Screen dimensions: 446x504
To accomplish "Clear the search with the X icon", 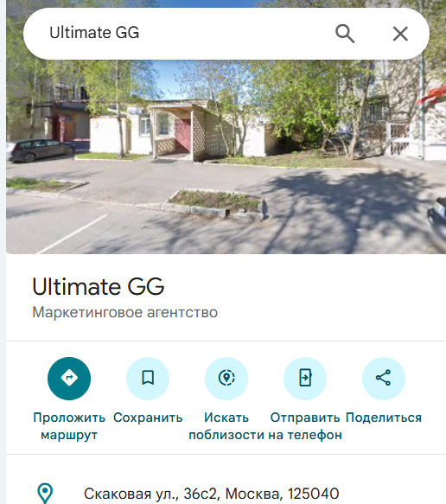I will (x=400, y=34).
